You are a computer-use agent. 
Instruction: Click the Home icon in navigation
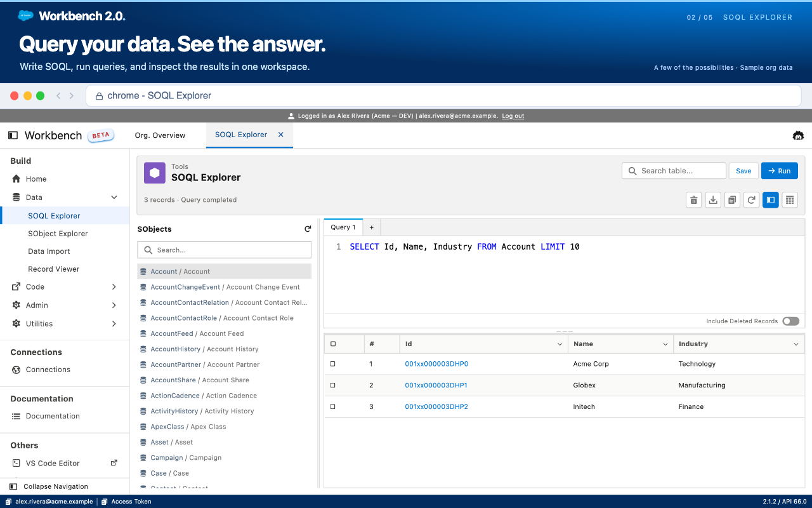point(16,179)
